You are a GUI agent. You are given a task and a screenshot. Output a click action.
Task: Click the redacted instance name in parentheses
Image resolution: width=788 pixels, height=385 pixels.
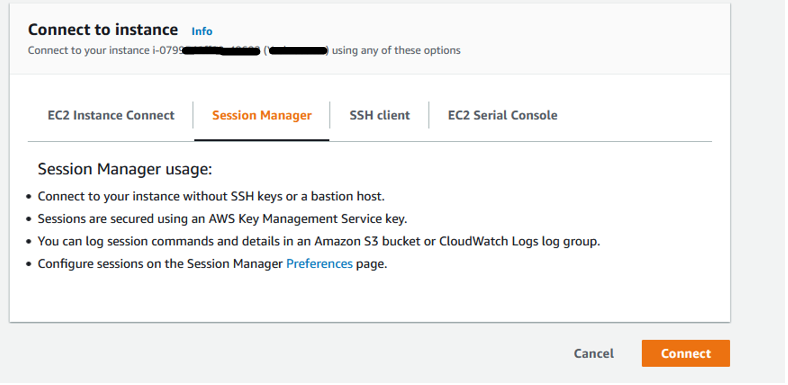(297, 50)
